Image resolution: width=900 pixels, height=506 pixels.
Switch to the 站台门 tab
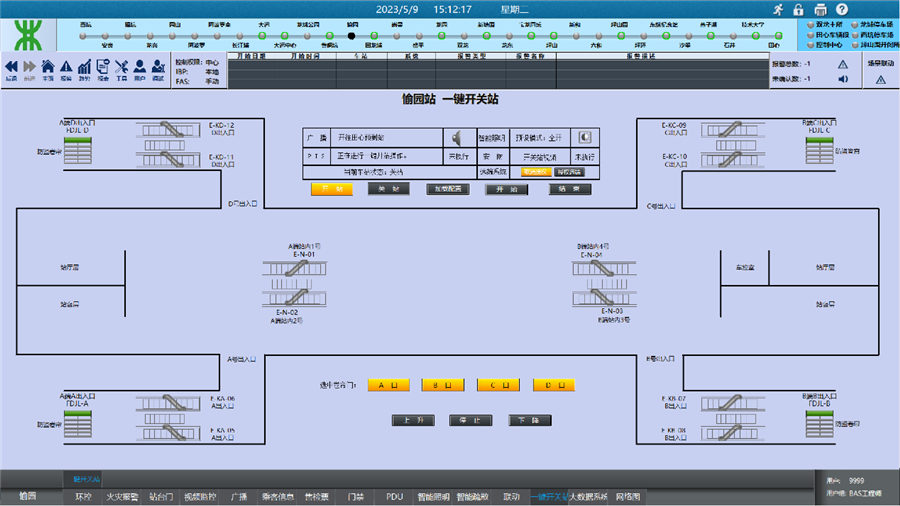[x=161, y=497]
